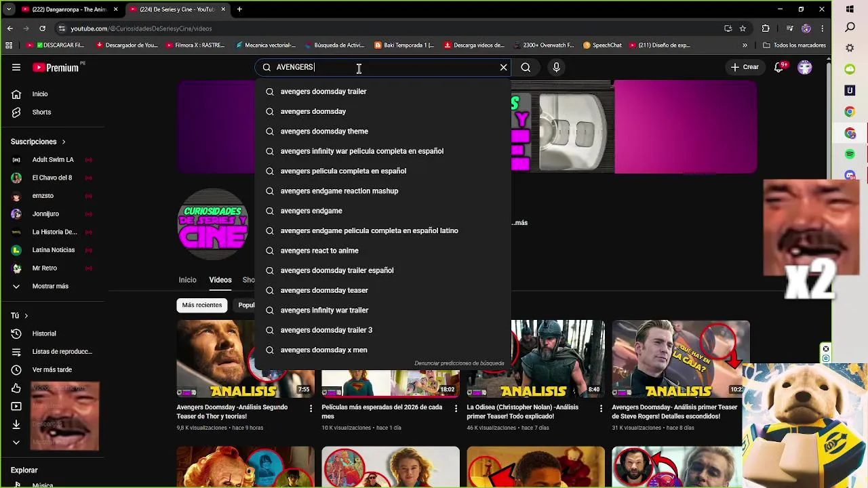Open the Crear upload menu
This screenshot has width=868, height=488.
point(745,67)
